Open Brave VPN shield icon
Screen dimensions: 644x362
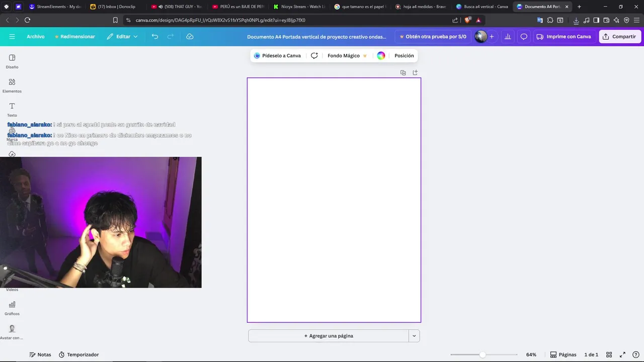coord(626,20)
